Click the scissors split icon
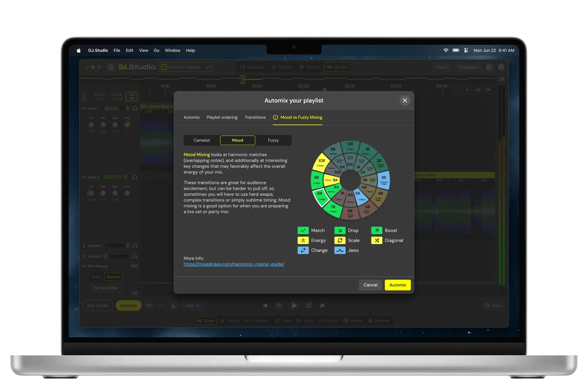The width and height of the screenshot is (588, 382). (x=173, y=305)
